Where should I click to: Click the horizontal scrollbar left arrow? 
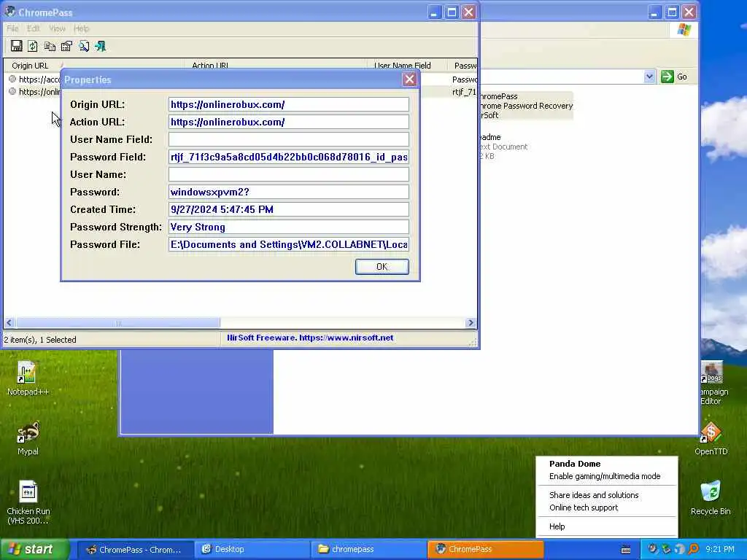(9, 323)
